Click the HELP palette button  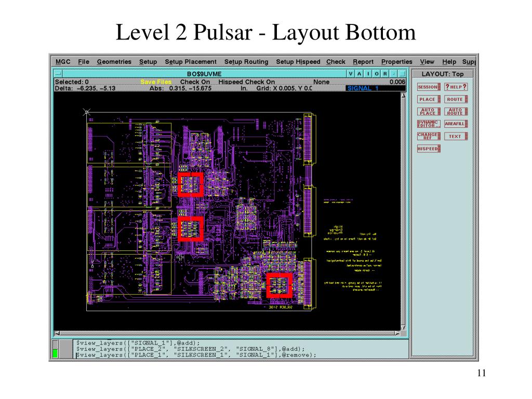456,87
